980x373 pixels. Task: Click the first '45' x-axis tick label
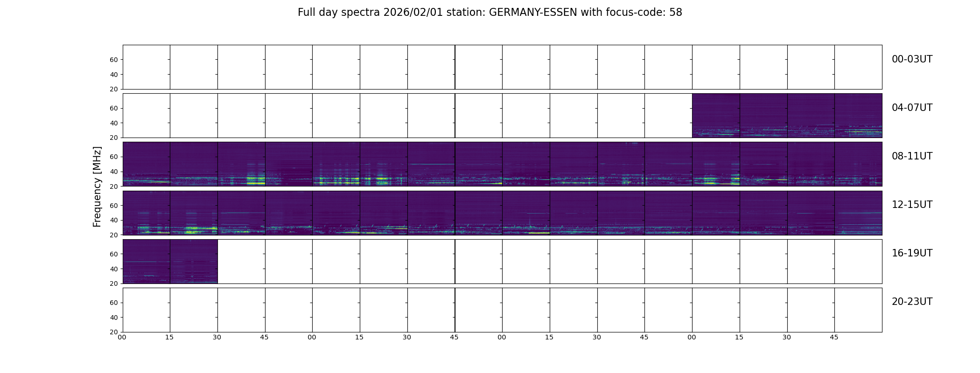[265, 338]
